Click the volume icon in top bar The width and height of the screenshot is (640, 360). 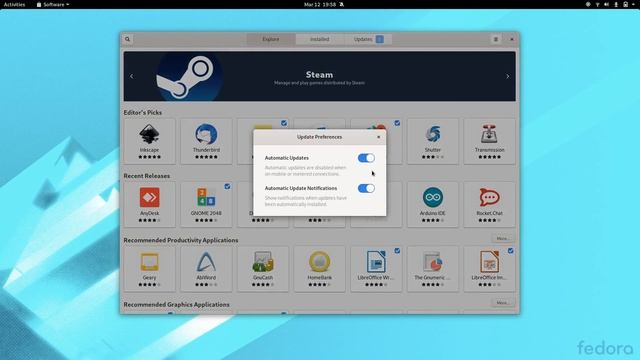(x=607, y=4)
